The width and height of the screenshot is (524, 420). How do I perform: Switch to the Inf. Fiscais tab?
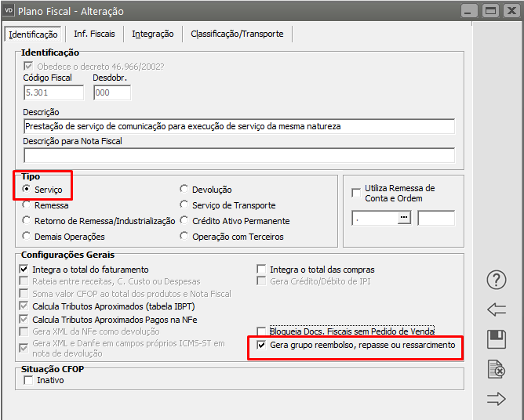(94, 34)
